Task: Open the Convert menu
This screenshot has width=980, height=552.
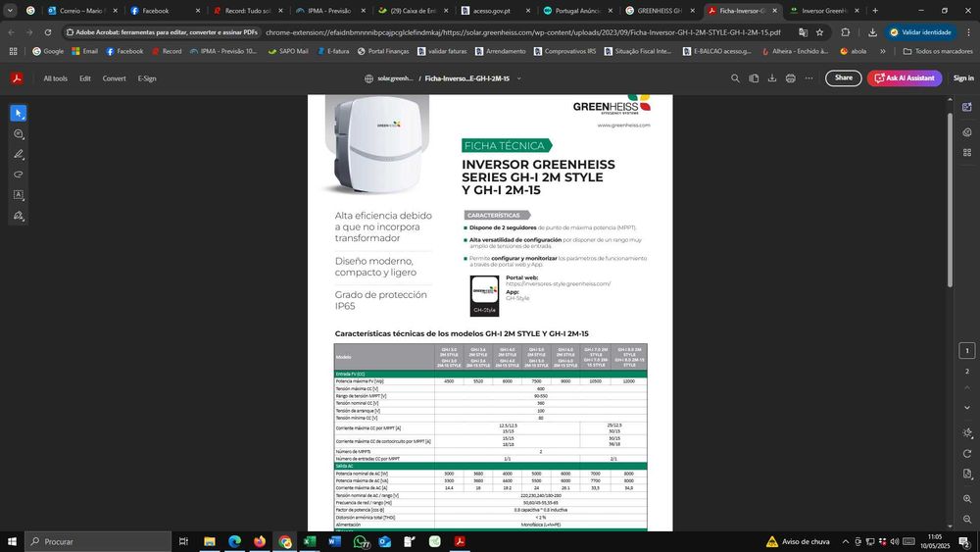Action: coord(115,78)
